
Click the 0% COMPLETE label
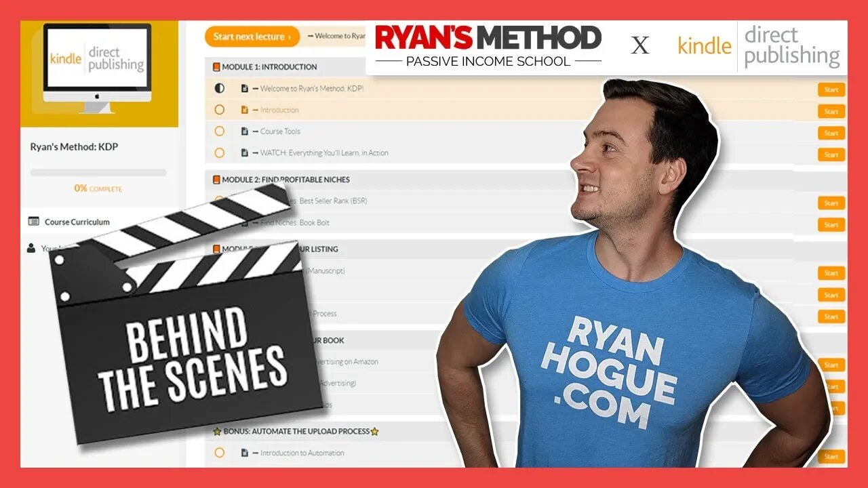[x=98, y=188]
